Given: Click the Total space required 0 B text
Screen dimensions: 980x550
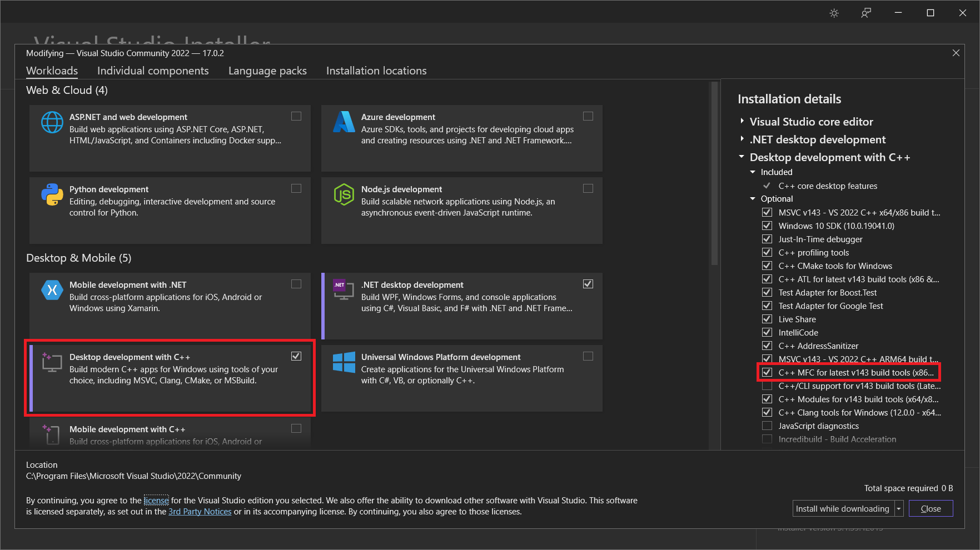Looking at the screenshot, I should click(x=909, y=488).
